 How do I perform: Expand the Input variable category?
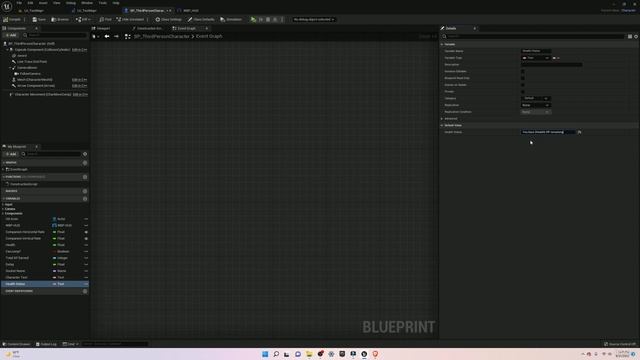click(x=3, y=204)
